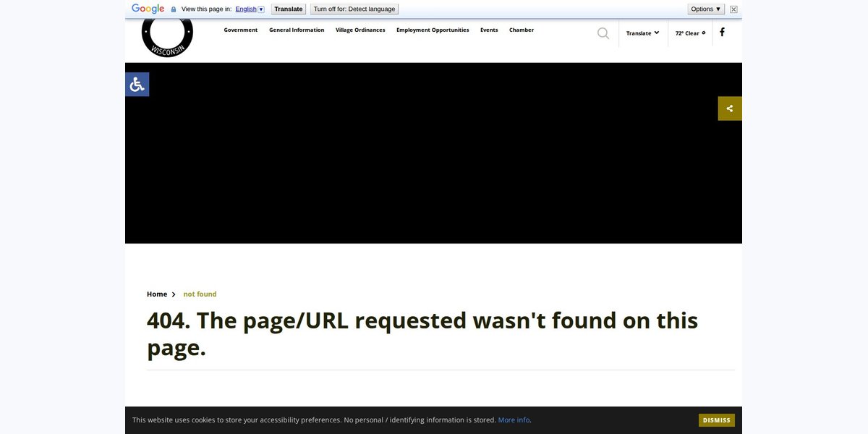Click the 404 page not found heading

[x=422, y=333]
